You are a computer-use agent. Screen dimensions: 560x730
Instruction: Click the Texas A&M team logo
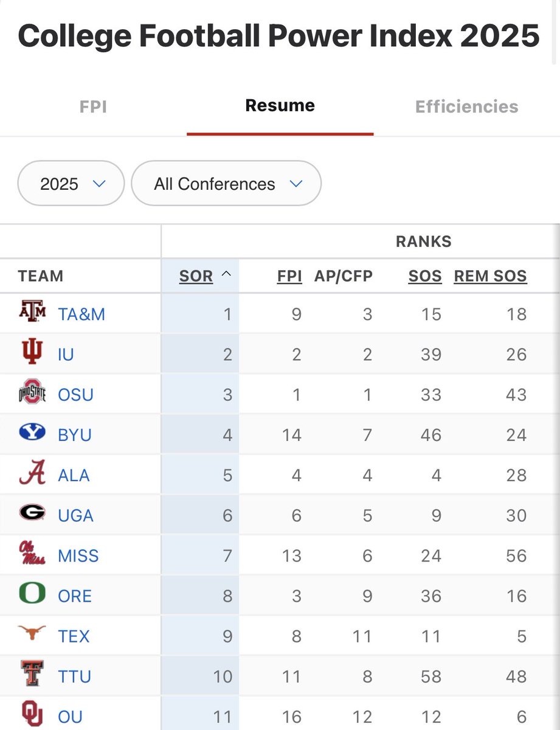[32, 313]
